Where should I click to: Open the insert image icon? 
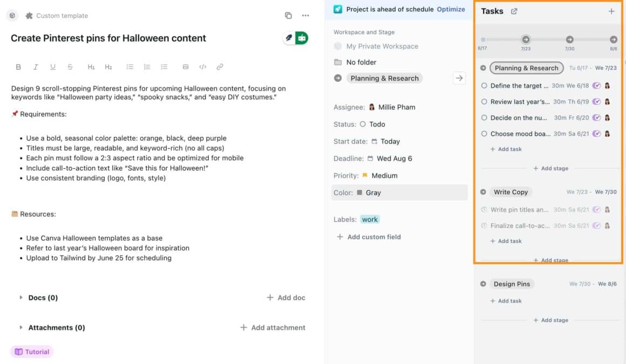[185, 66]
